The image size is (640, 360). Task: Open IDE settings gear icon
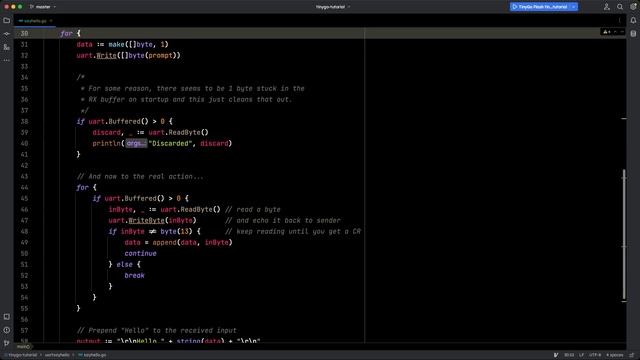pyautogui.click(x=633, y=7)
